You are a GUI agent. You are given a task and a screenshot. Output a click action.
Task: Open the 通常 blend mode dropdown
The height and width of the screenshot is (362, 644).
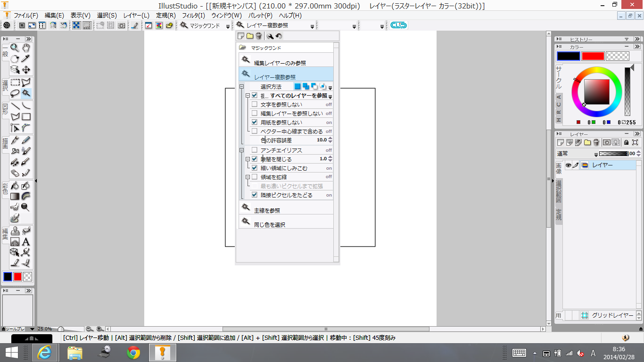pos(596,155)
